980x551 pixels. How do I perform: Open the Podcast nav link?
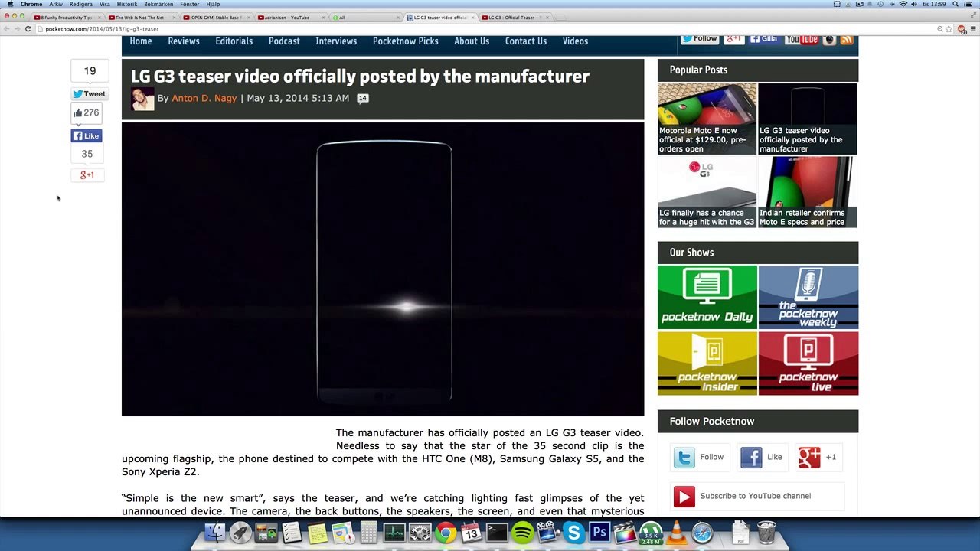284,41
